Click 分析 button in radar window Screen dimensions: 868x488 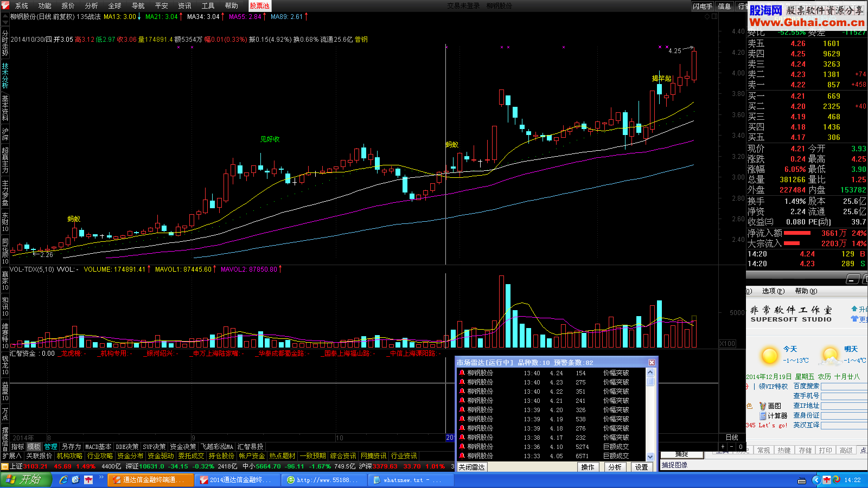point(615,467)
